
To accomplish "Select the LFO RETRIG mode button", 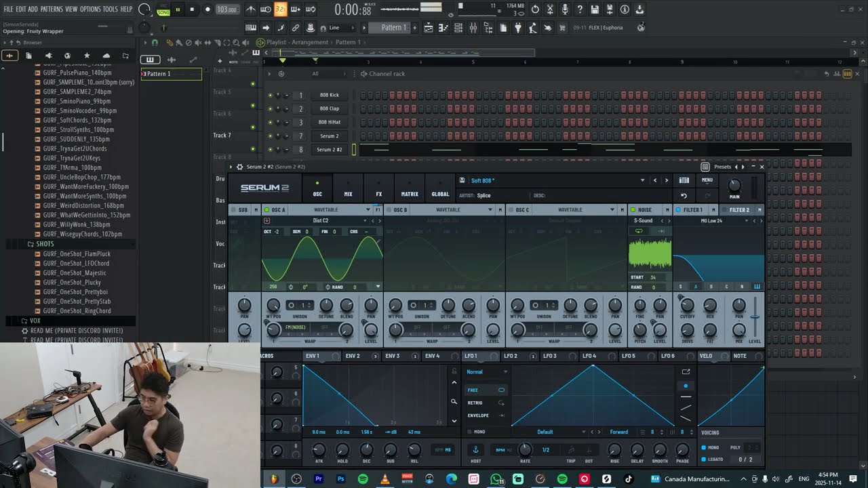I will pyautogui.click(x=486, y=403).
